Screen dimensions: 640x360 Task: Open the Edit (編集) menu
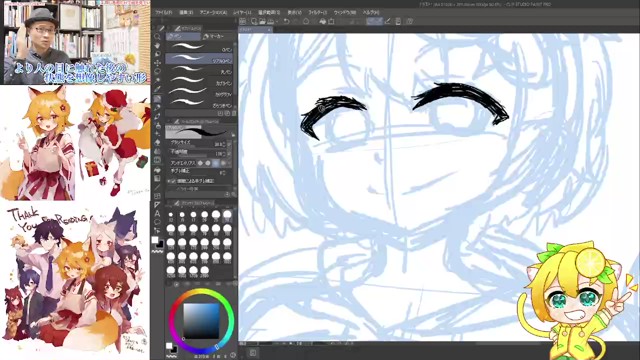186,13
